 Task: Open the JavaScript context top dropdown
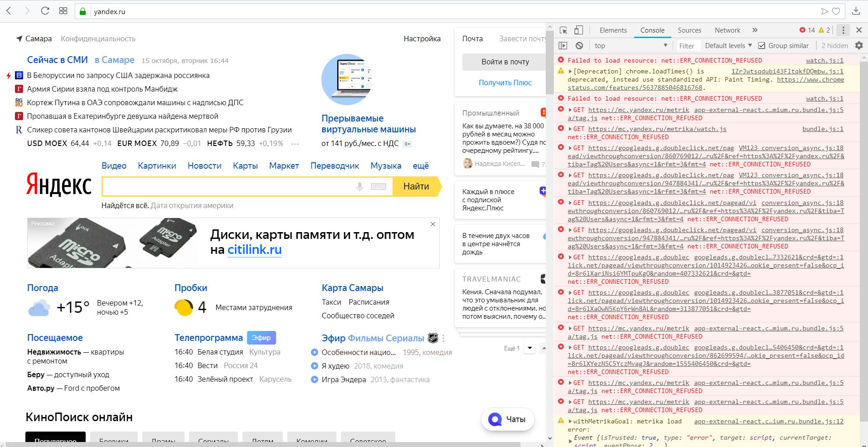tap(631, 45)
